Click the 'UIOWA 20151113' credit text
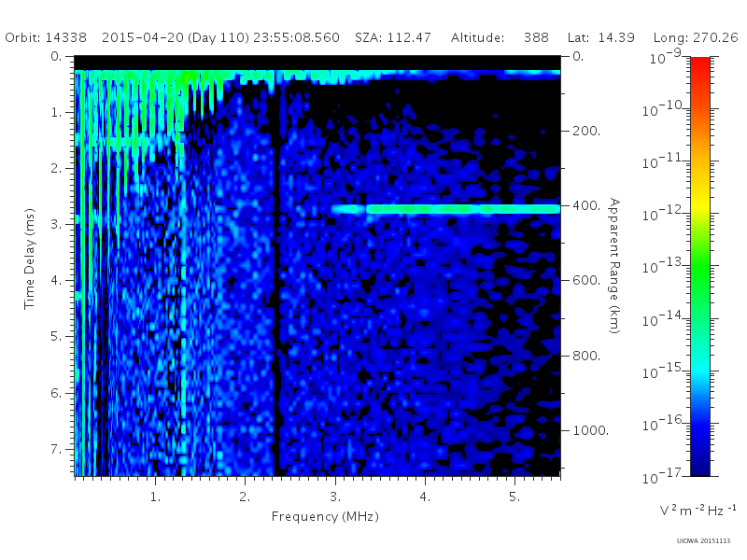The width and height of the screenshot is (747, 560). [704, 541]
